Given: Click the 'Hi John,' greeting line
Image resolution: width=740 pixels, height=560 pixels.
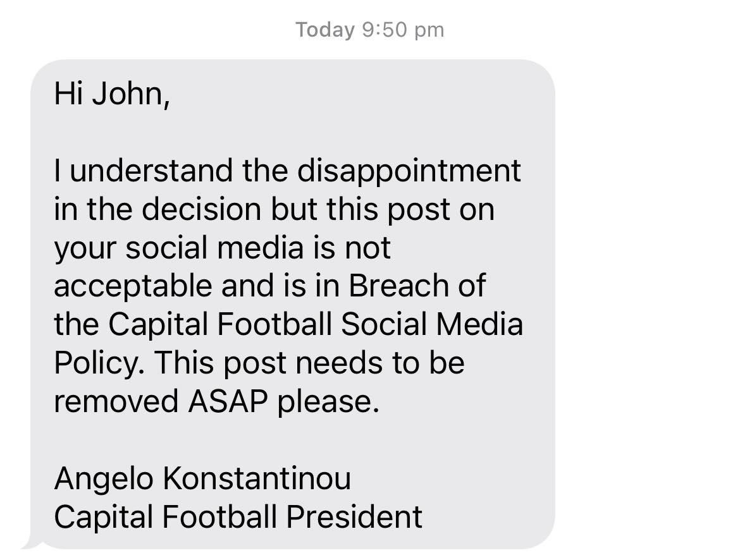Looking at the screenshot, I should pyautogui.click(x=112, y=94).
